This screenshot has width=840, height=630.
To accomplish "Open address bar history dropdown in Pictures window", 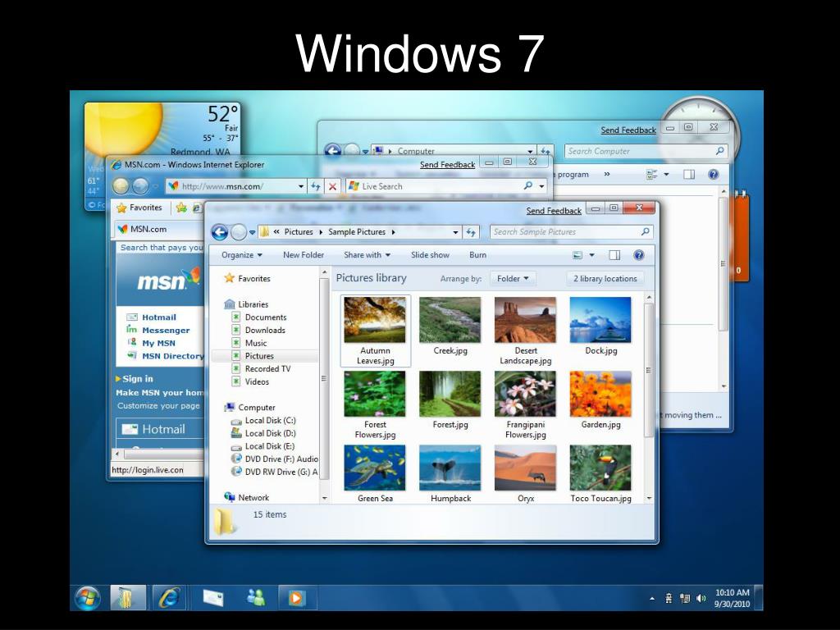I will click(x=455, y=232).
